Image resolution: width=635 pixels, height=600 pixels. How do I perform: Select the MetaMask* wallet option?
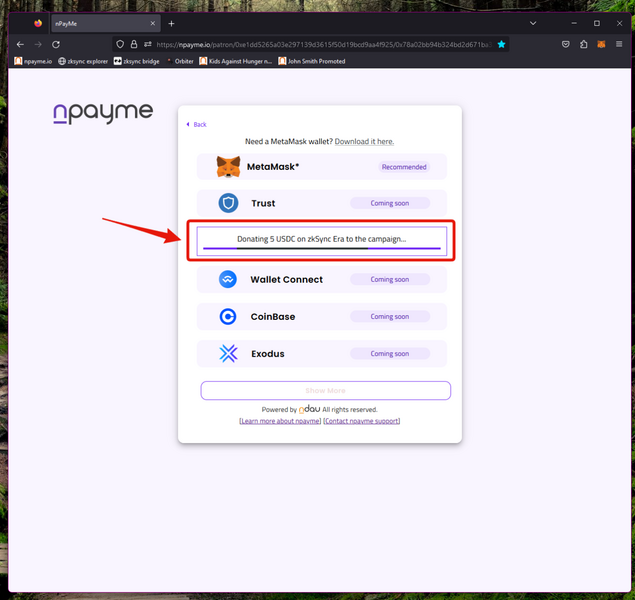(x=322, y=166)
